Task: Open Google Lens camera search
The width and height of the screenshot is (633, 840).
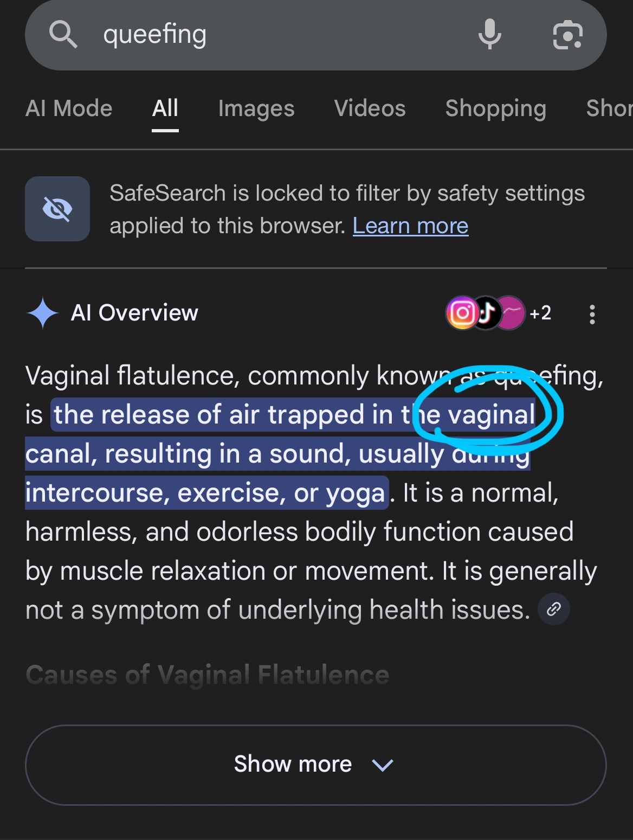Action: coord(567,35)
